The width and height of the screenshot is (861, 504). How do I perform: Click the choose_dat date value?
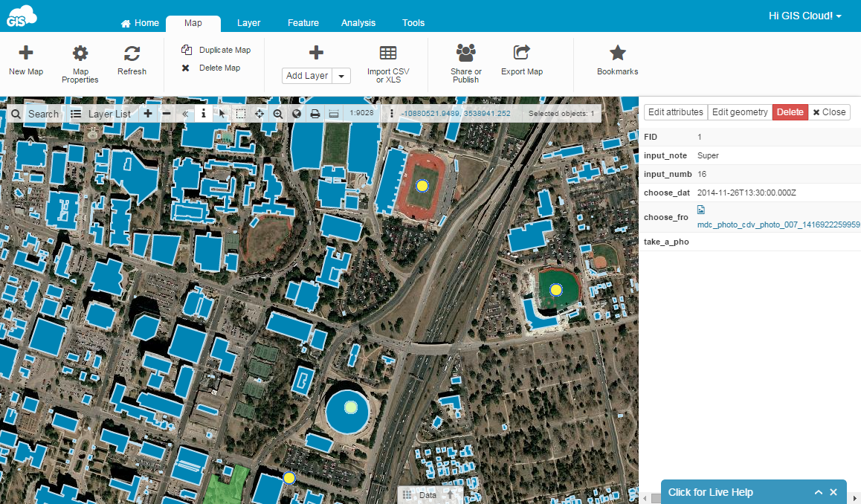[x=746, y=193]
